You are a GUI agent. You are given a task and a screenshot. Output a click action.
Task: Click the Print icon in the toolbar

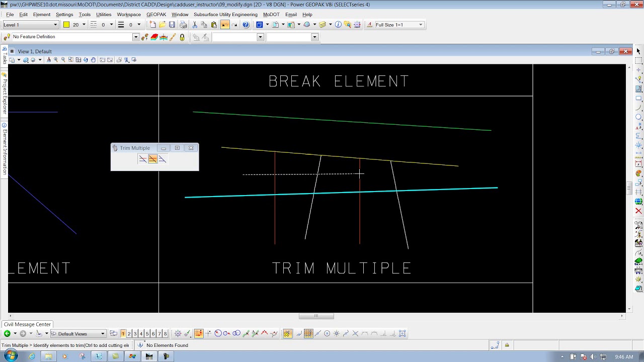coord(183,25)
